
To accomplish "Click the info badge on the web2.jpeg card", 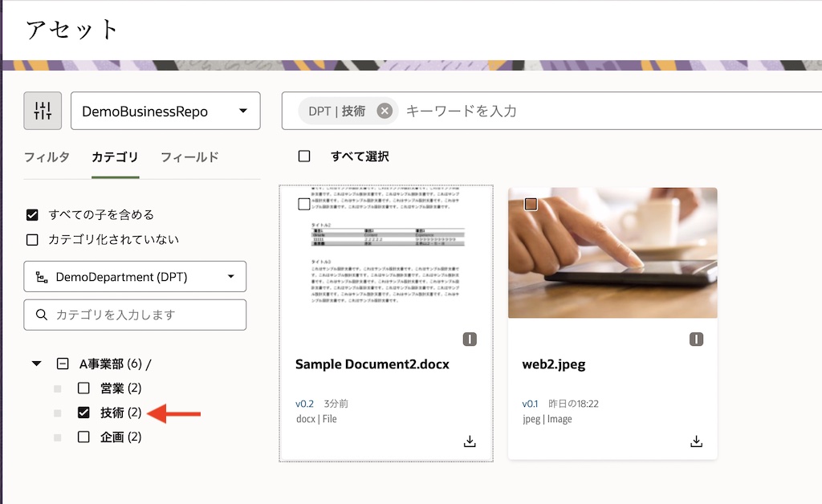I will (697, 339).
